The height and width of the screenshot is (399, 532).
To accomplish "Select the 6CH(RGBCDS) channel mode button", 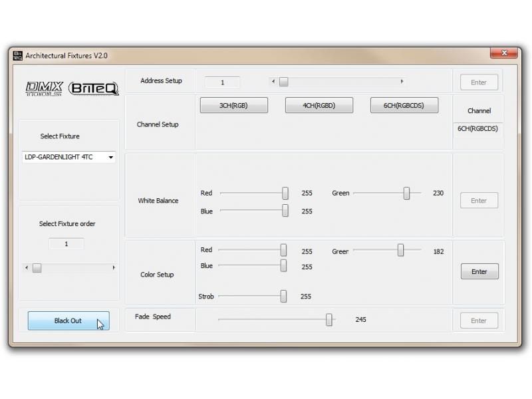I will [404, 105].
